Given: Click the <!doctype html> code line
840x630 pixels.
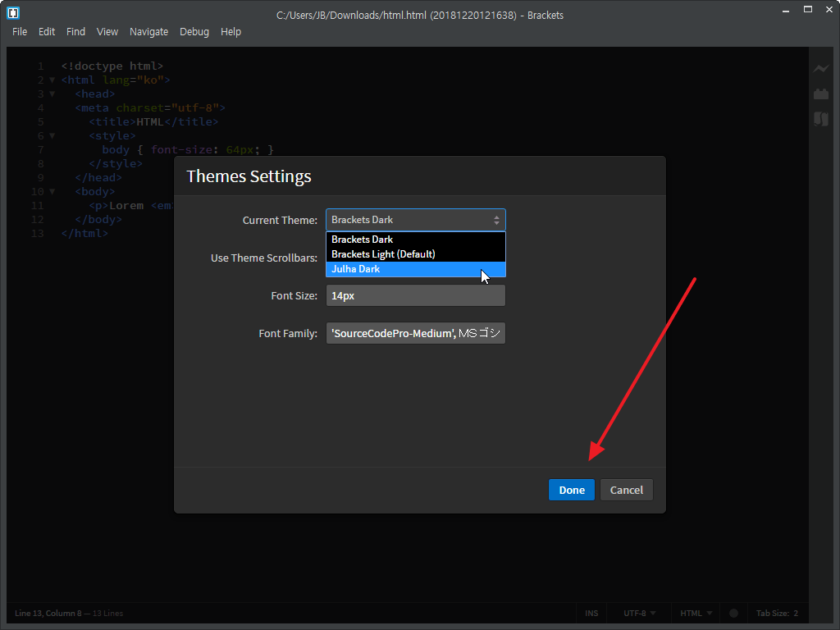Looking at the screenshot, I should (112, 66).
